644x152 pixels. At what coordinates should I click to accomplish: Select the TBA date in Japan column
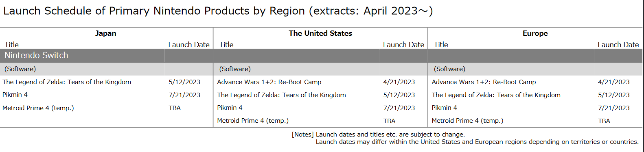tap(175, 108)
